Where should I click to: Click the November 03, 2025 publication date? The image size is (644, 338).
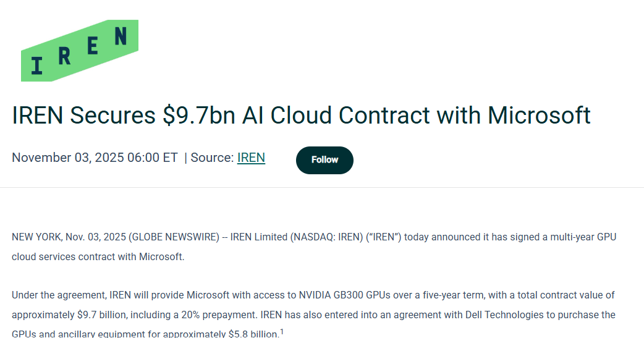tap(67, 158)
